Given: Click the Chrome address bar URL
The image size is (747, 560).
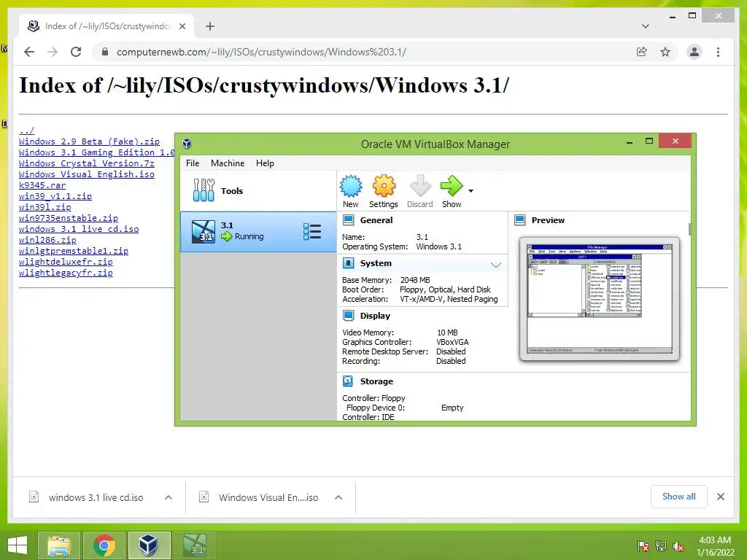Looking at the screenshot, I should [x=261, y=52].
